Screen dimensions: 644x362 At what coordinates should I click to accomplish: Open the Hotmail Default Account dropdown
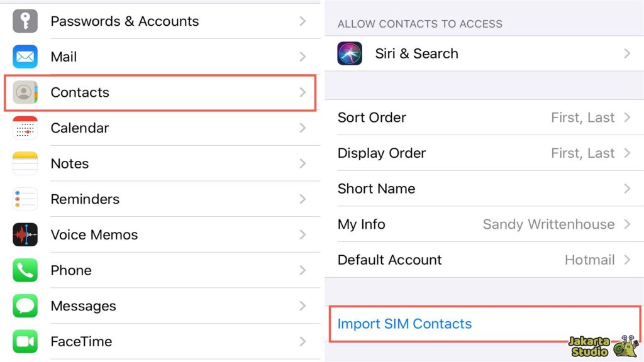590,260
